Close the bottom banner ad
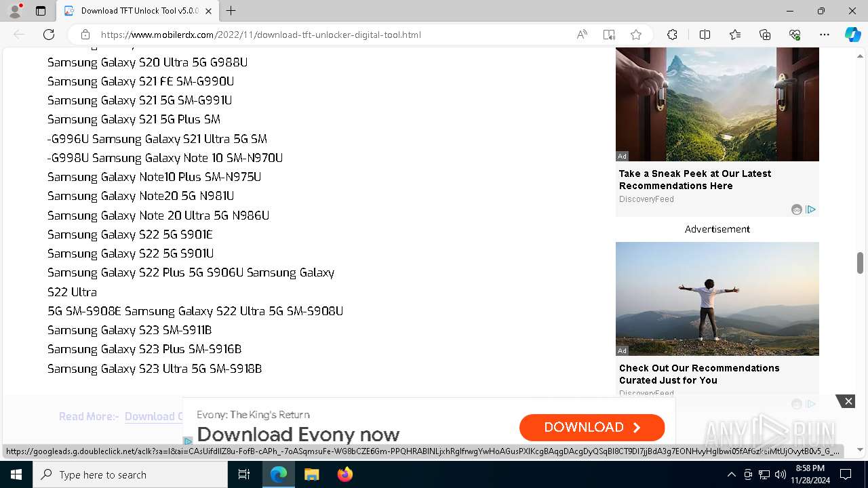 pos(848,401)
